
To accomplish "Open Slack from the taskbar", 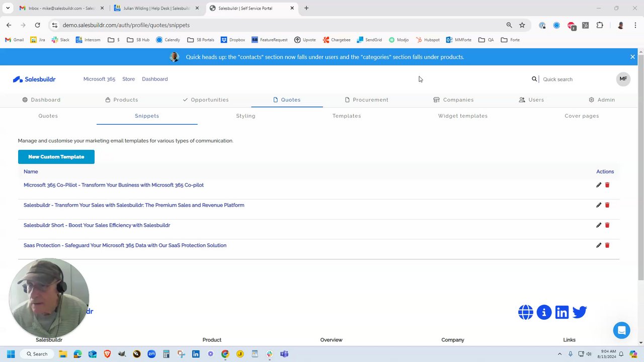I will click(269, 354).
